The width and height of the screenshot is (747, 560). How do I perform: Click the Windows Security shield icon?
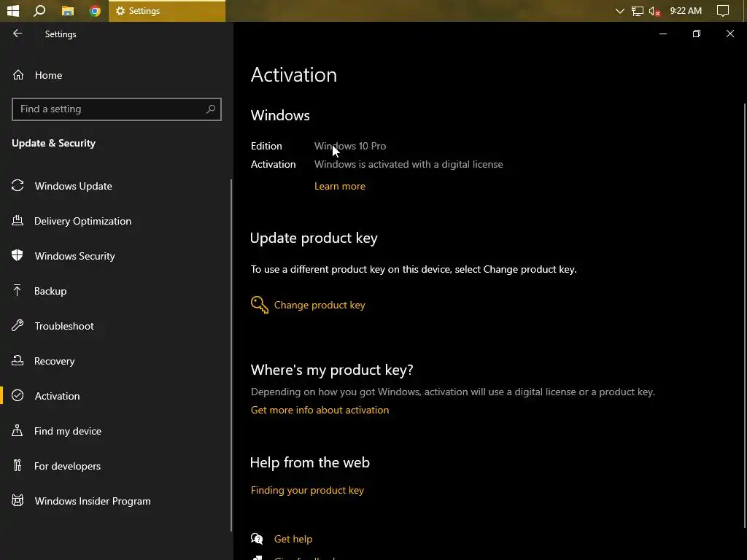[18, 255]
